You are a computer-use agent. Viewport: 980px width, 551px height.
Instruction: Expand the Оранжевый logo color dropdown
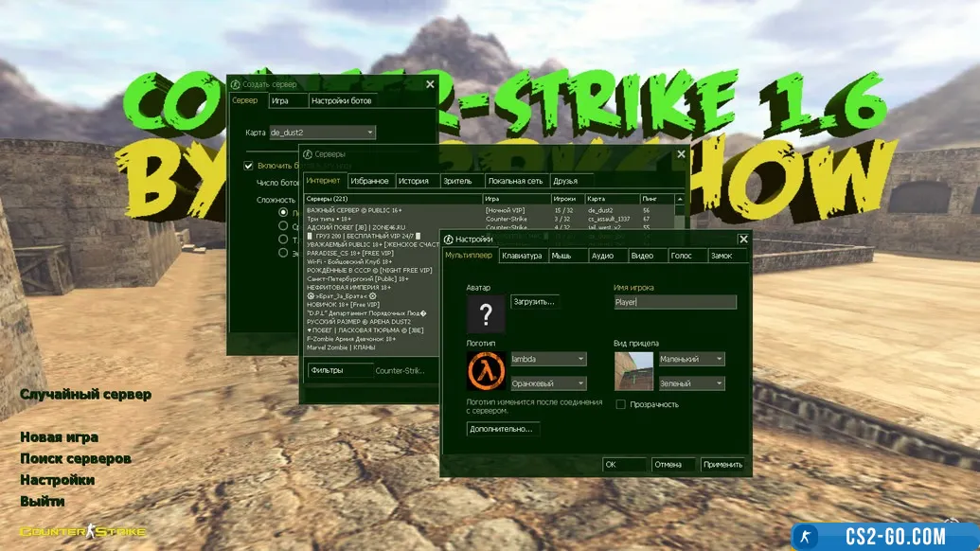point(548,383)
